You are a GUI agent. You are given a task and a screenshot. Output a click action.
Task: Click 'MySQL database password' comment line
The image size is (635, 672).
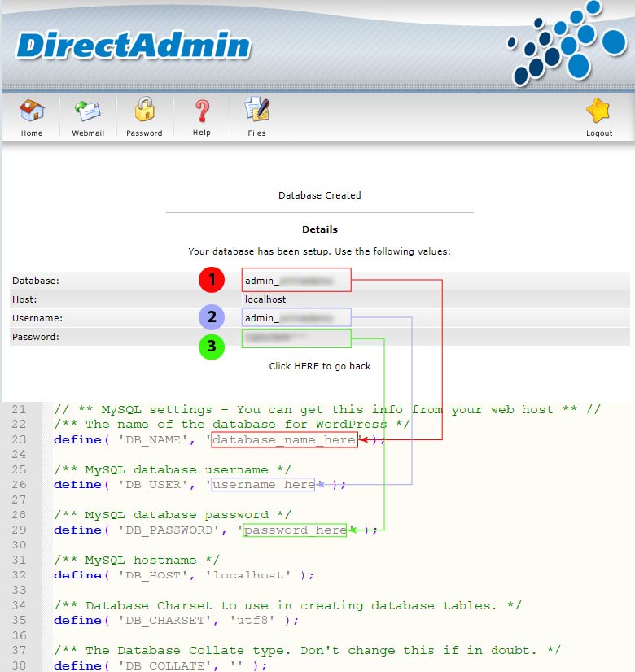click(173, 515)
